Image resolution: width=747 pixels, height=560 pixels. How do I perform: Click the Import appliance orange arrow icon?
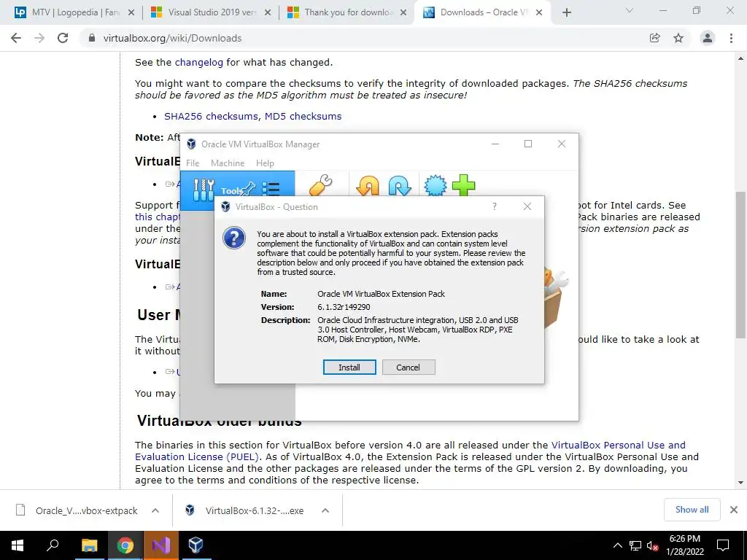click(368, 185)
